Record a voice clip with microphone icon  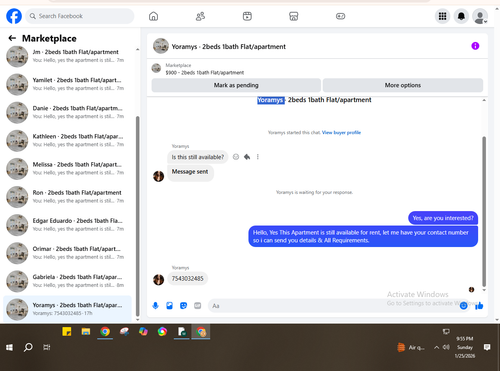click(x=155, y=306)
